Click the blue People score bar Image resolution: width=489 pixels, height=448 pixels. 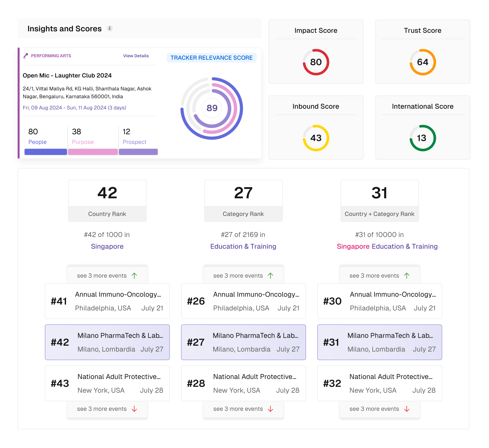[46, 152]
